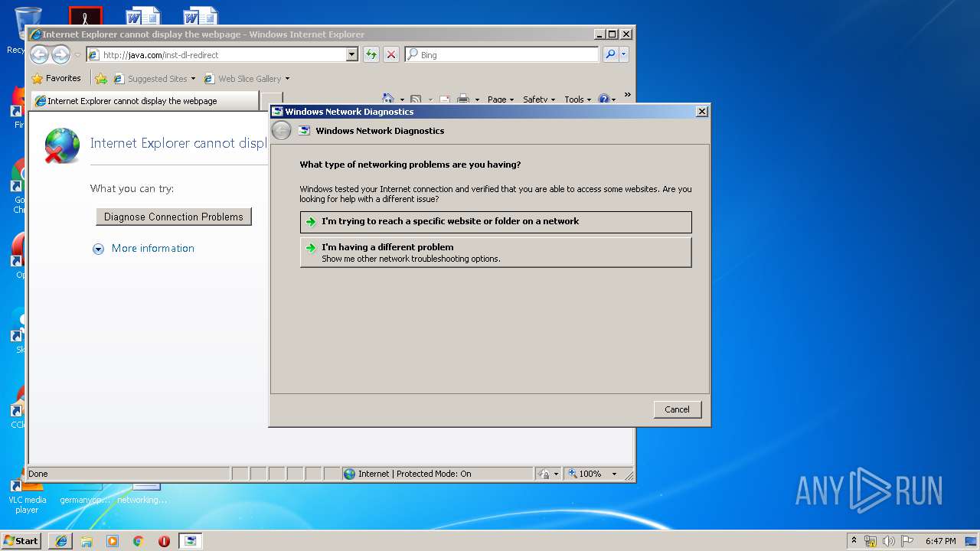Click the Bing search magnifier button
The width and height of the screenshot is (980, 551).
[610, 54]
